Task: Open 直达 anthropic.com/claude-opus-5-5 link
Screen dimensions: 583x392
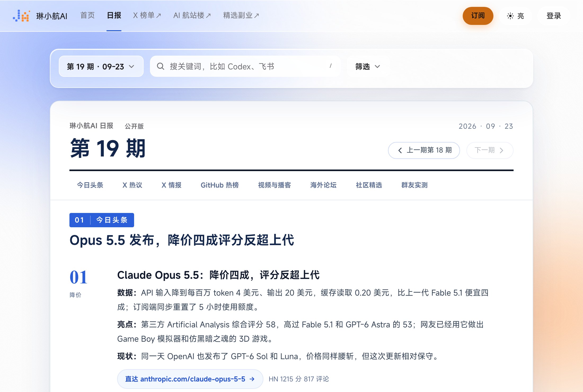Action: click(190, 379)
